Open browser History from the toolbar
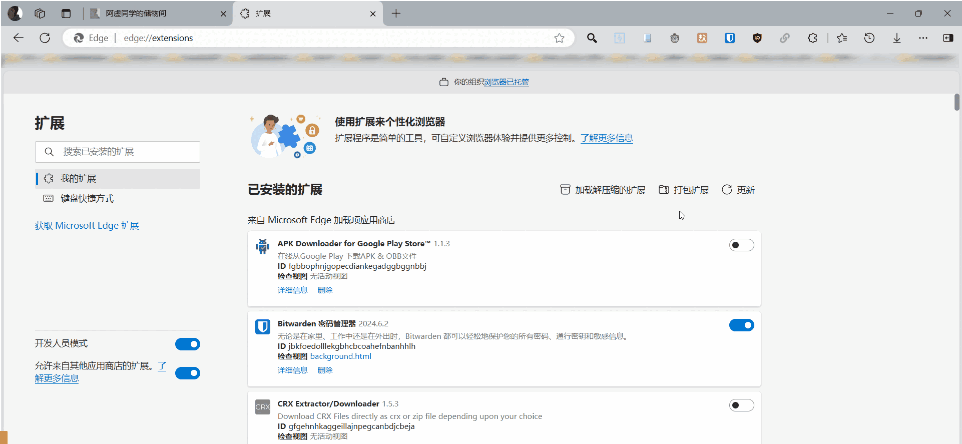This screenshot has width=962, height=444. 869,38
